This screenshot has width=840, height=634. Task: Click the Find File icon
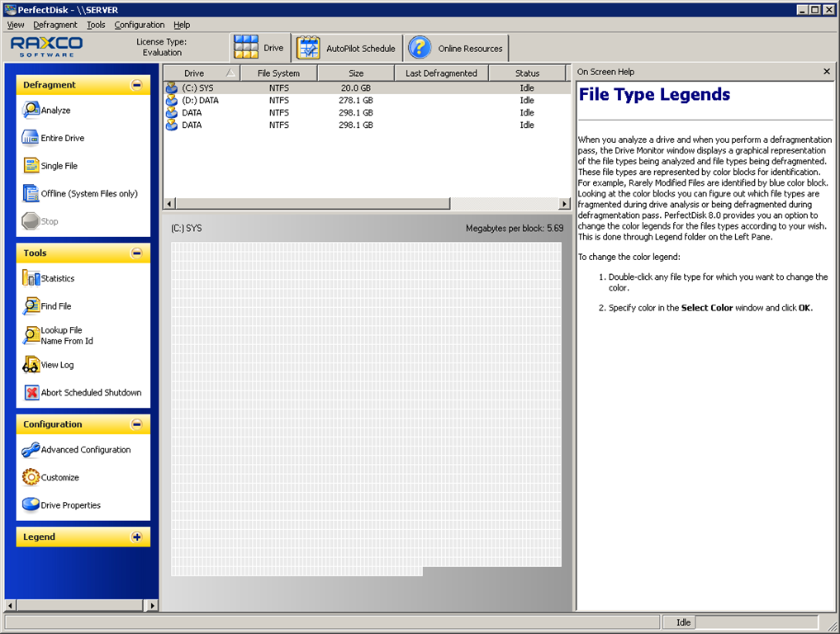coord(31,305)
